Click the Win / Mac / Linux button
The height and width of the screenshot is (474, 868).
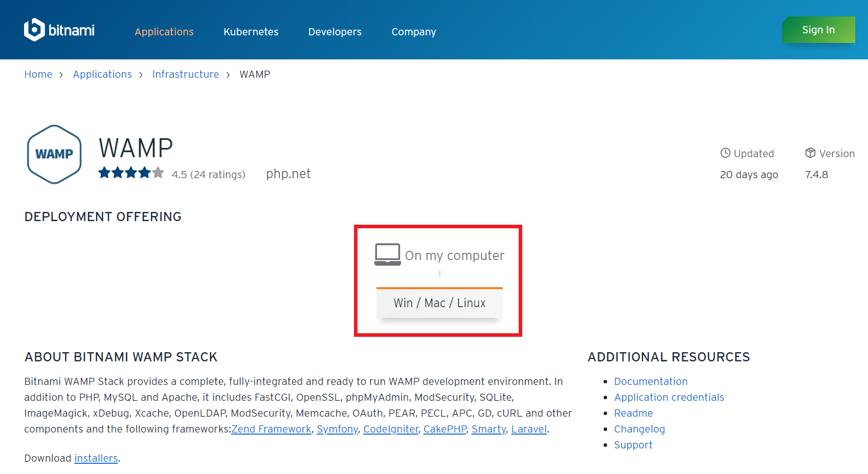click(439, 303)
